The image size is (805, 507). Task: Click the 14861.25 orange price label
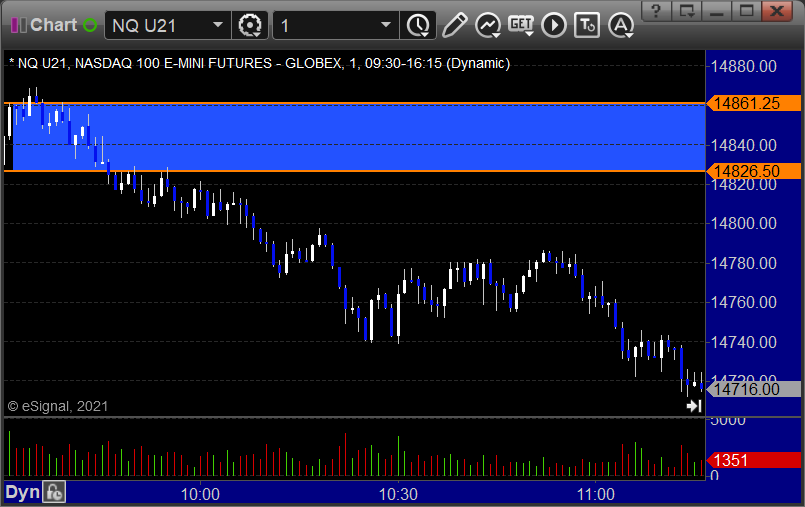click(x=754, y=103)
